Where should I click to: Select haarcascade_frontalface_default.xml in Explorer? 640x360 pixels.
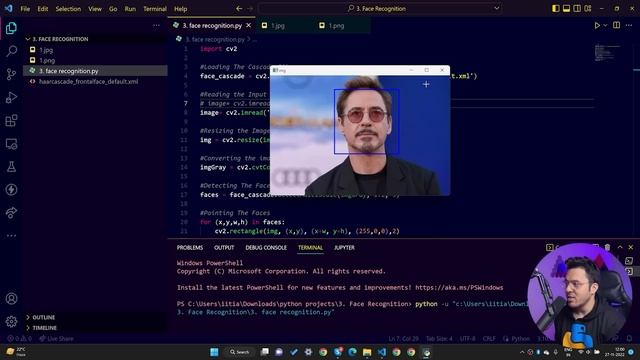[88, 82]
